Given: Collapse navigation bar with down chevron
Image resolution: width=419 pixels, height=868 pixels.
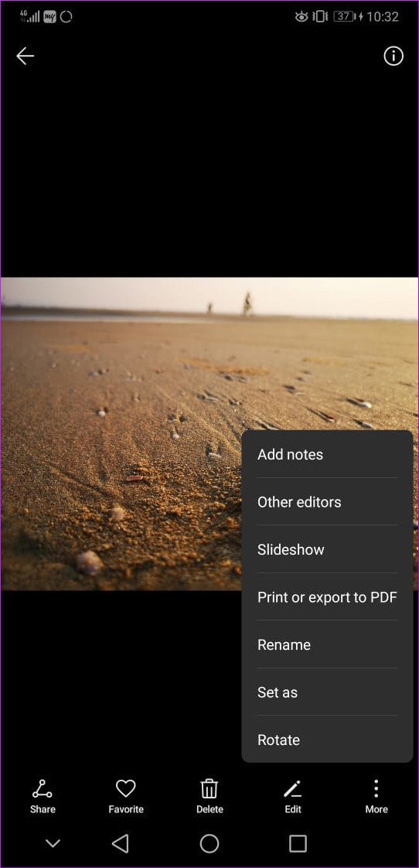Looking at the screenshot, I should (x=53, y=844).
